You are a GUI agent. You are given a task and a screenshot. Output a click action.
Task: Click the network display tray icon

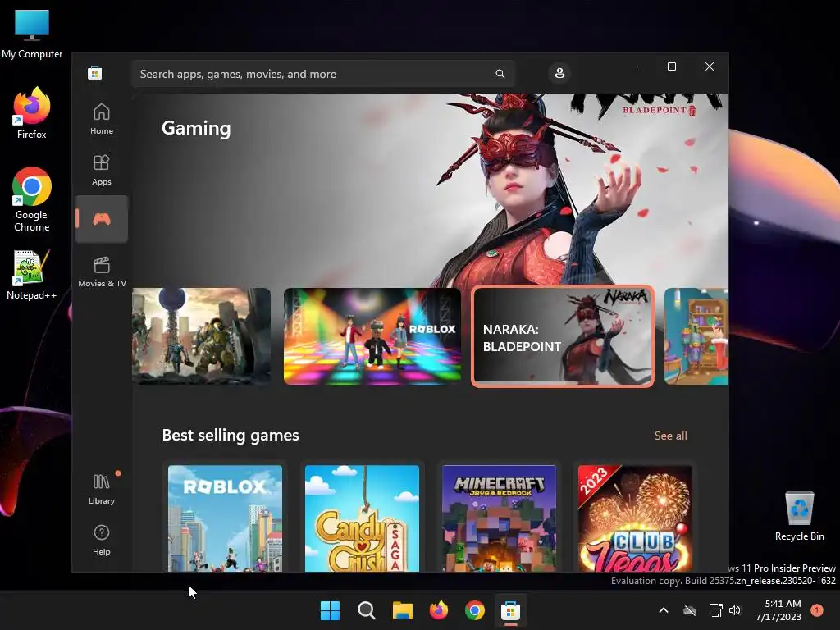[x=715, y=610]
